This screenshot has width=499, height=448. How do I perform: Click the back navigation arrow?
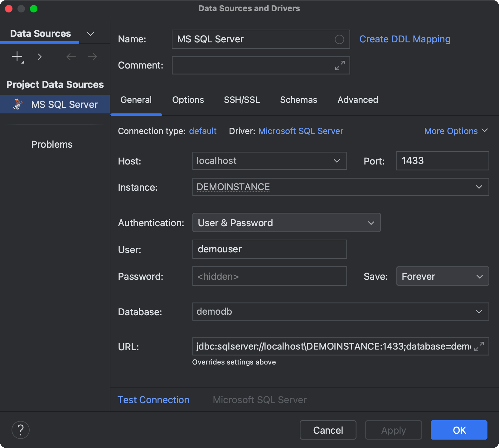[71, 57]
